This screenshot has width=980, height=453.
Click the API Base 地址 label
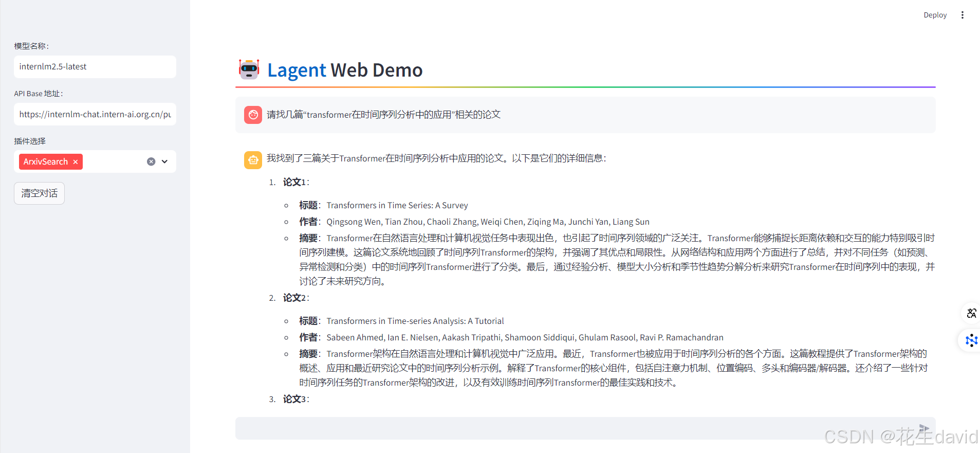39,94
